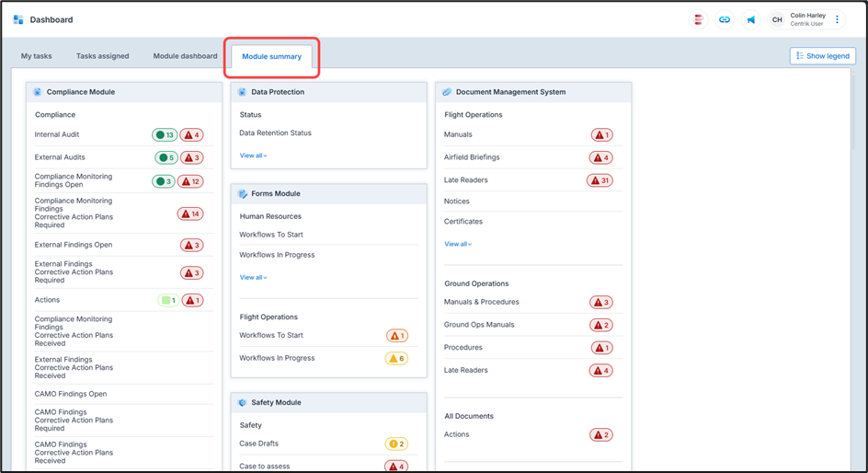
Task: Click the Safety Module header icon
Action: tap(243, 403)
